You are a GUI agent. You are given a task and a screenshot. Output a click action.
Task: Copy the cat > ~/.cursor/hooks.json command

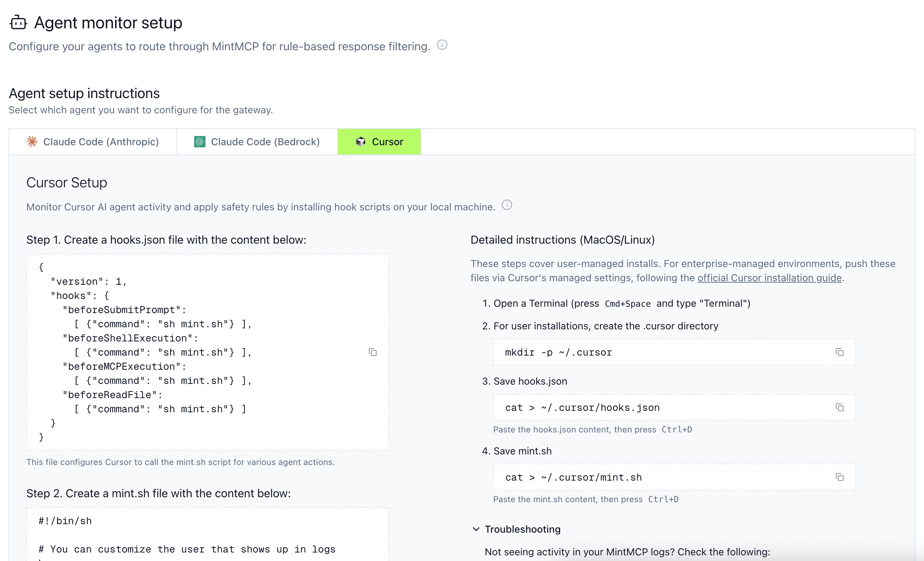tap(840, 407)
